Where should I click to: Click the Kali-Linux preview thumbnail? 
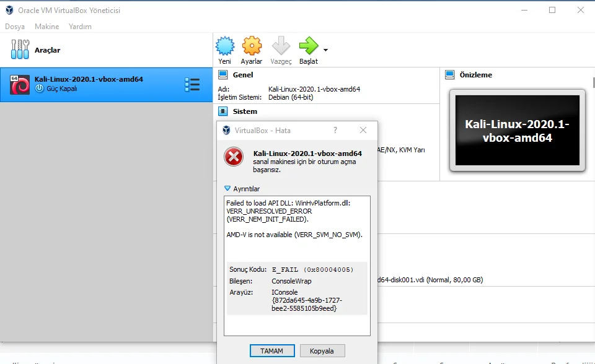point(517,131)
